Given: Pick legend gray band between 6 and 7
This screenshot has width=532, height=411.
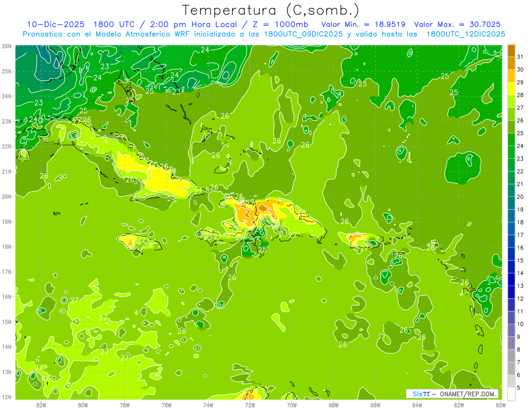Looking at the screenshot, I should click(512, 369).
